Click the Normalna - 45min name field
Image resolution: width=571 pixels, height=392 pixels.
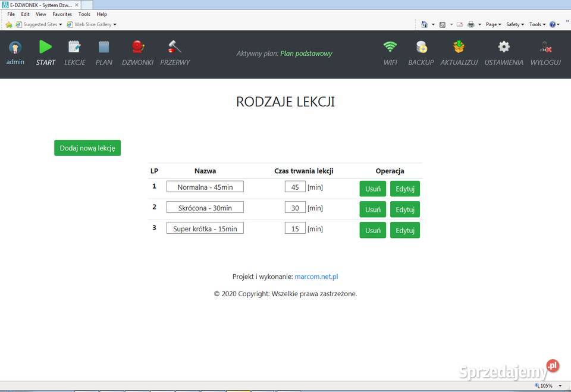pyautogui.click(x=205, y=187)
